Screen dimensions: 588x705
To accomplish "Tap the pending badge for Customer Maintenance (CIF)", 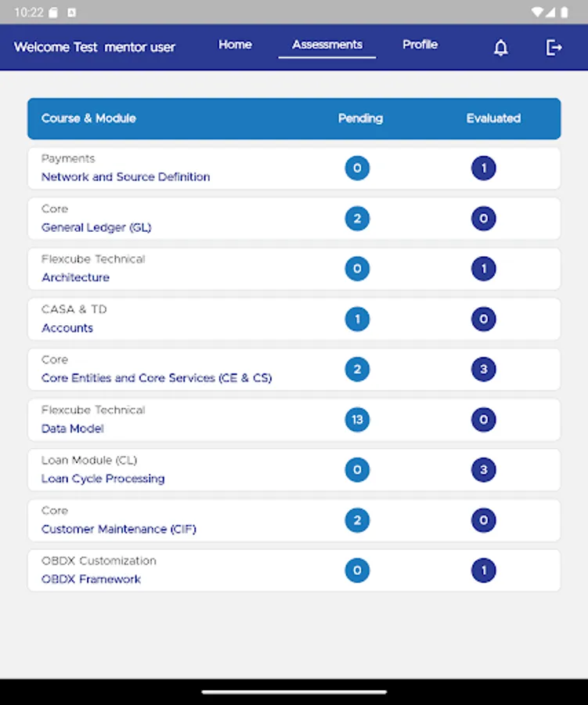I will pyautogui.click(x=357, y=520).
